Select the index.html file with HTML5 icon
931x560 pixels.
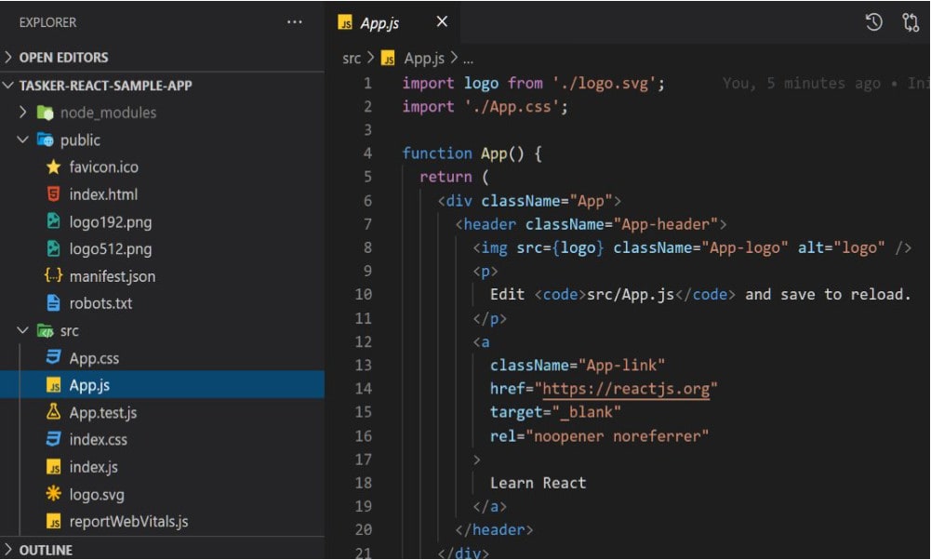103,194
